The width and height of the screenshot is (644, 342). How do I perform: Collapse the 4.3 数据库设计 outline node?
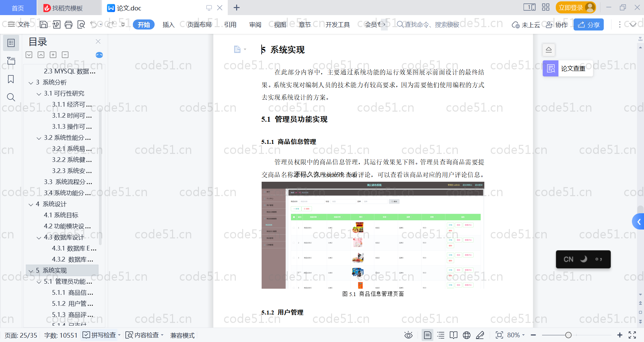click(39, 237)
